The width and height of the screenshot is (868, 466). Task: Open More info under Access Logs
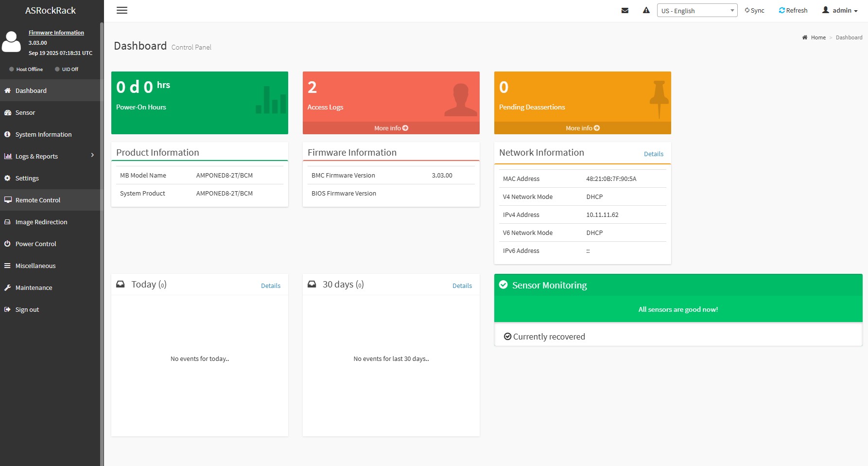391,128
